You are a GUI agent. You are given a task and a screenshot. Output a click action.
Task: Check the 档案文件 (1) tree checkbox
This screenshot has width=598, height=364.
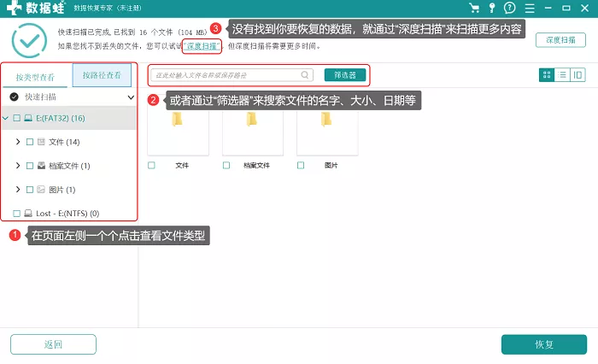tap(30, 166)
